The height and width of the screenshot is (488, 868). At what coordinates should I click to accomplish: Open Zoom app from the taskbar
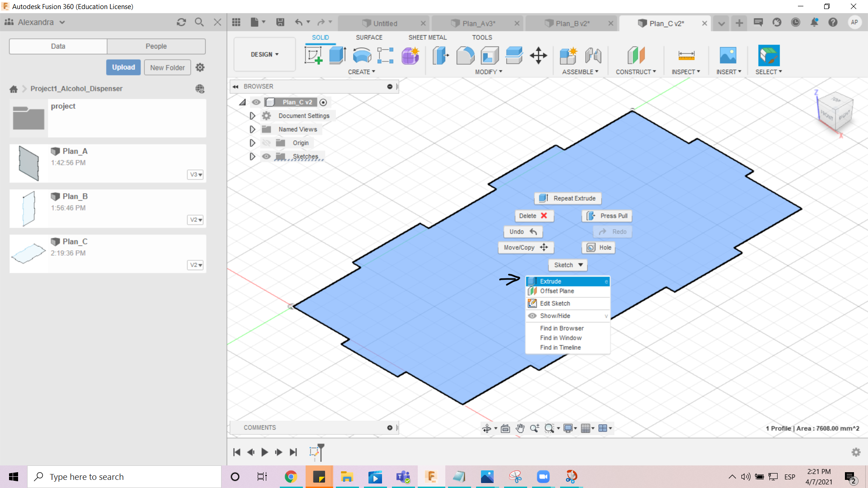[x=543, y=477]
